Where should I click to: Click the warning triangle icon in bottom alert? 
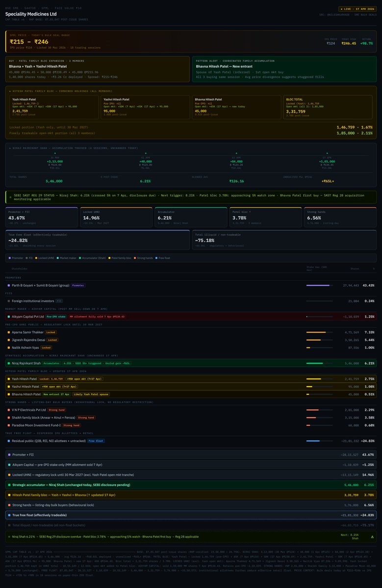372,537
